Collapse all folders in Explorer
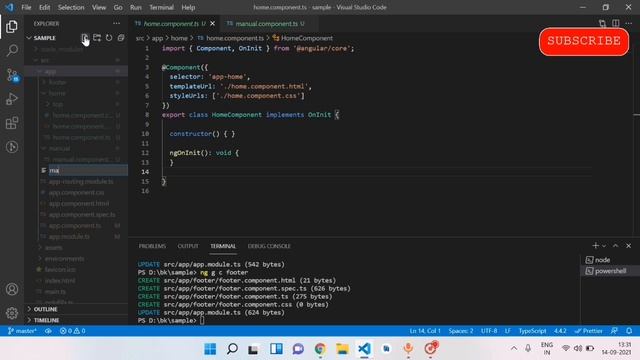 pos(121,38)
